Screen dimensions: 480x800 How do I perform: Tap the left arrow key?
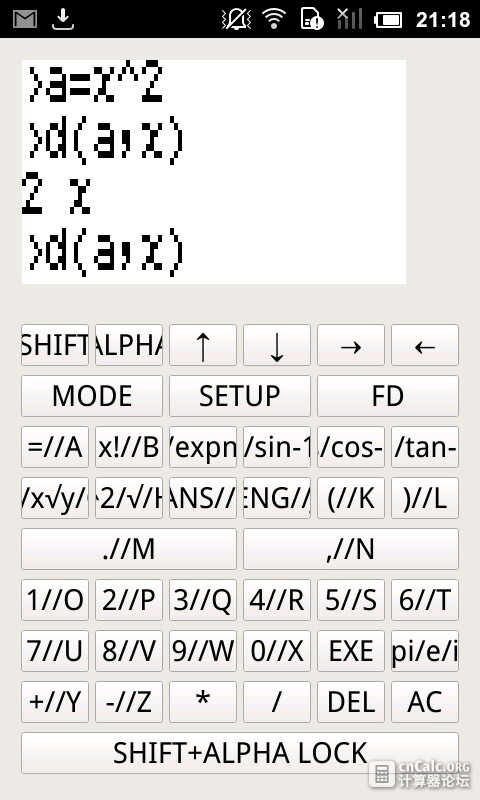click(425, 345)
